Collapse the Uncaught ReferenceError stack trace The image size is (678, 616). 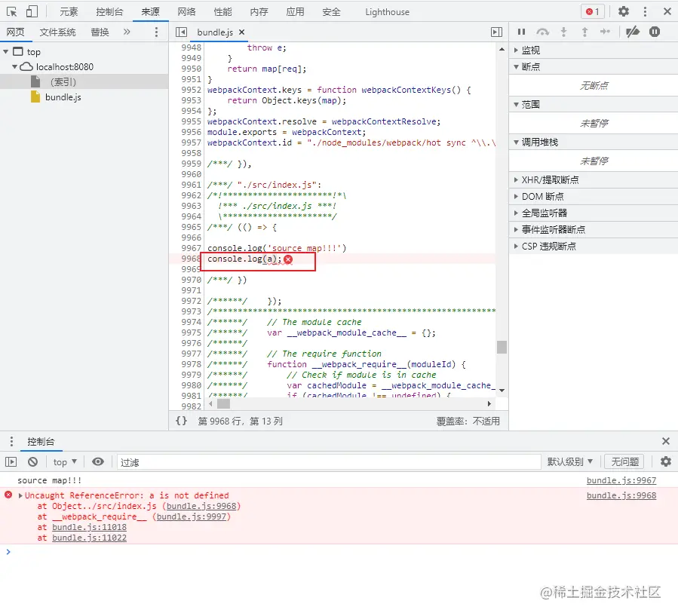click(20, 495)
